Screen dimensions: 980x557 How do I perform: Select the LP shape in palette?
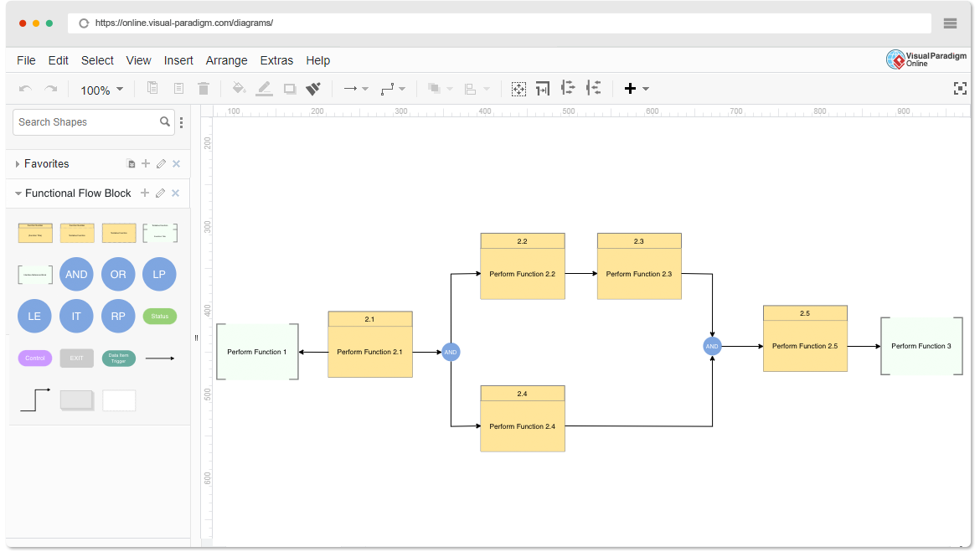click(159, 274)
